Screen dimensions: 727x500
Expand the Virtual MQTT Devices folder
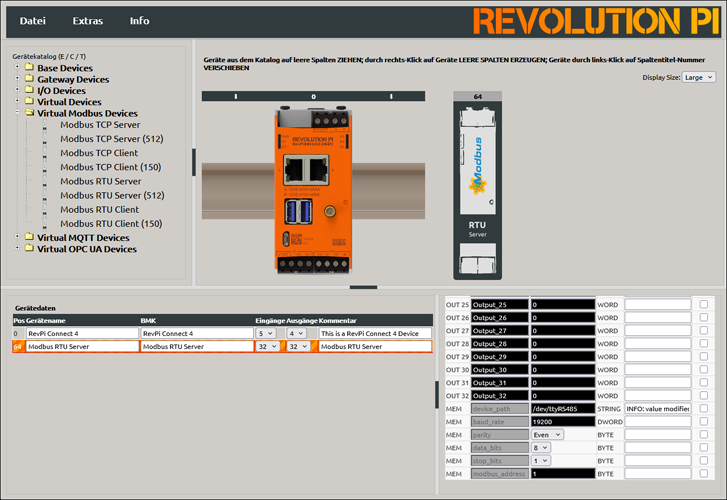(17, 236)
